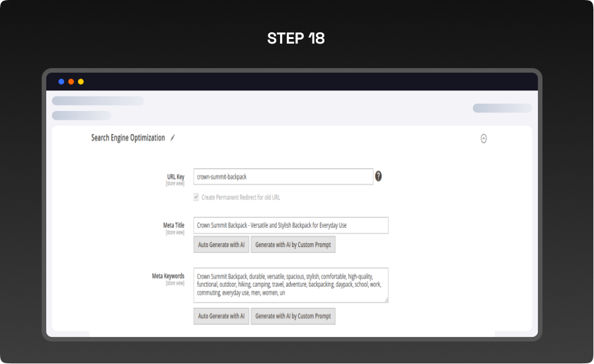
Task: Select the Meta Keywords field label
Action: (x=168, y=275)
